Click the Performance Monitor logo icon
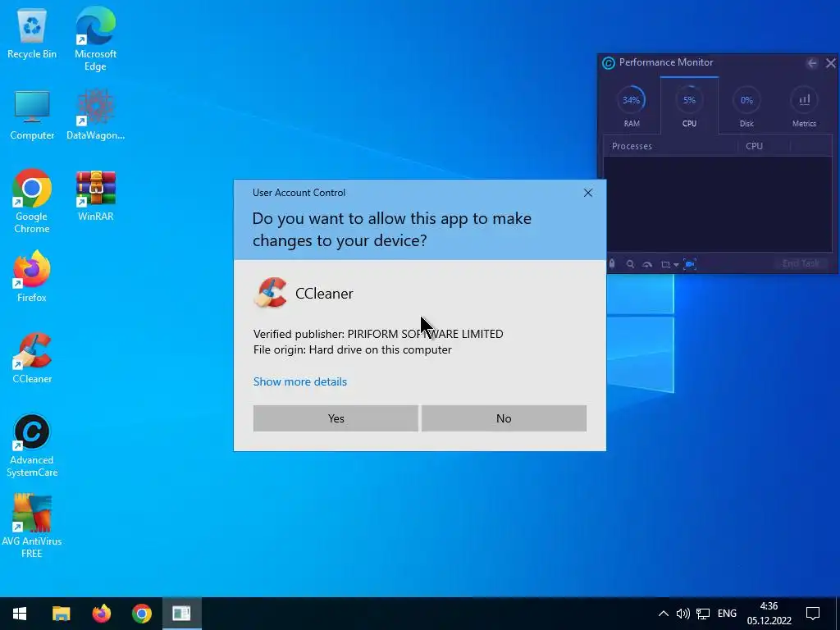Viewport: 840px width, 630px height. [x=608, y=63]
